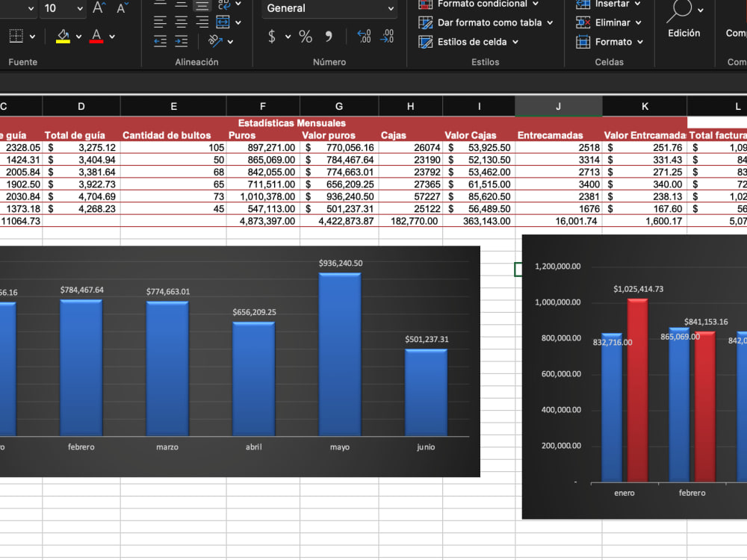Screen dimensions: 747x560
Task: Open currency format dropdown arrow
Action: [x=288, y=36]
